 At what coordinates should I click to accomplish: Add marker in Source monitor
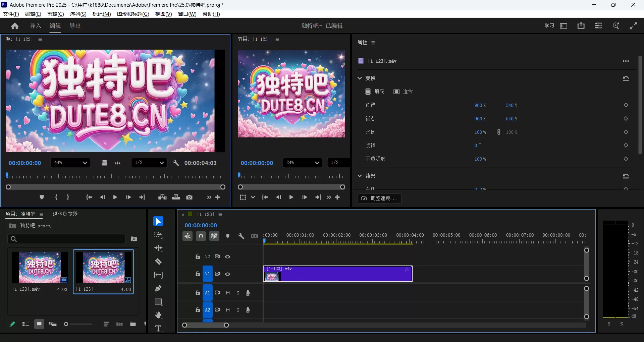tap(42, 197)
